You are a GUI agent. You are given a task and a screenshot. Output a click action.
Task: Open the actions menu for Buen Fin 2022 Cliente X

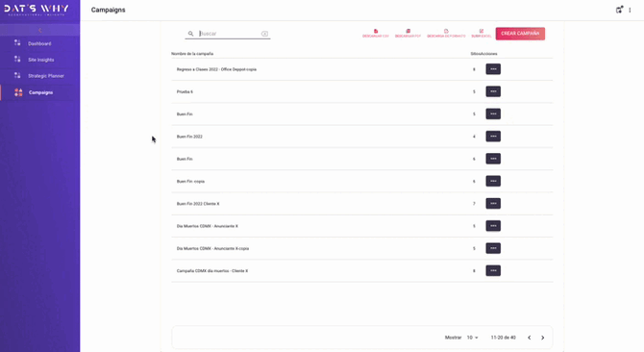[x=493, y=203]
